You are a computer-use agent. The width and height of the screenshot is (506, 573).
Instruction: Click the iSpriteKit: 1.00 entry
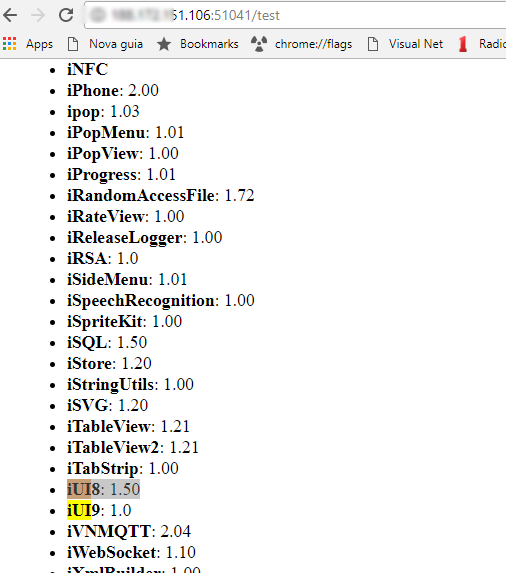point(124,322)
